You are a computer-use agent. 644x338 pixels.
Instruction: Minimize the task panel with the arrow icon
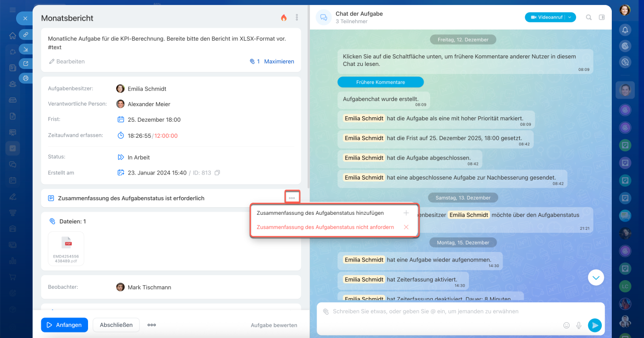26,49
